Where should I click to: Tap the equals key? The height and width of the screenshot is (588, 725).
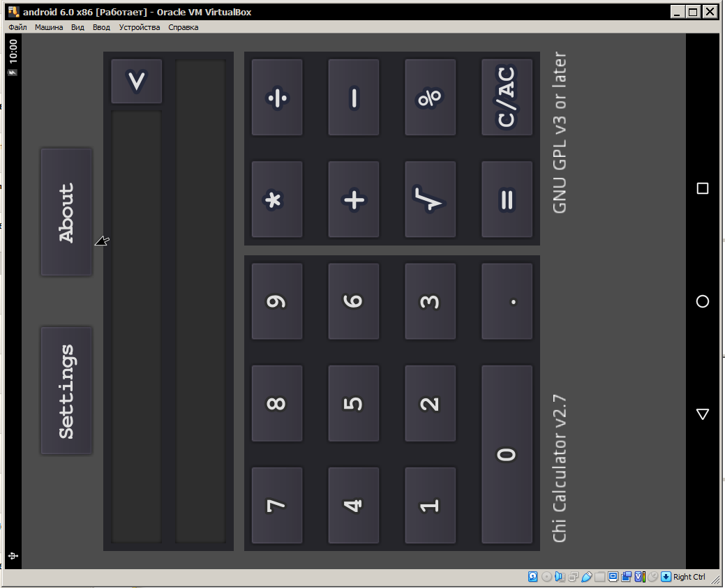(507, 199)
